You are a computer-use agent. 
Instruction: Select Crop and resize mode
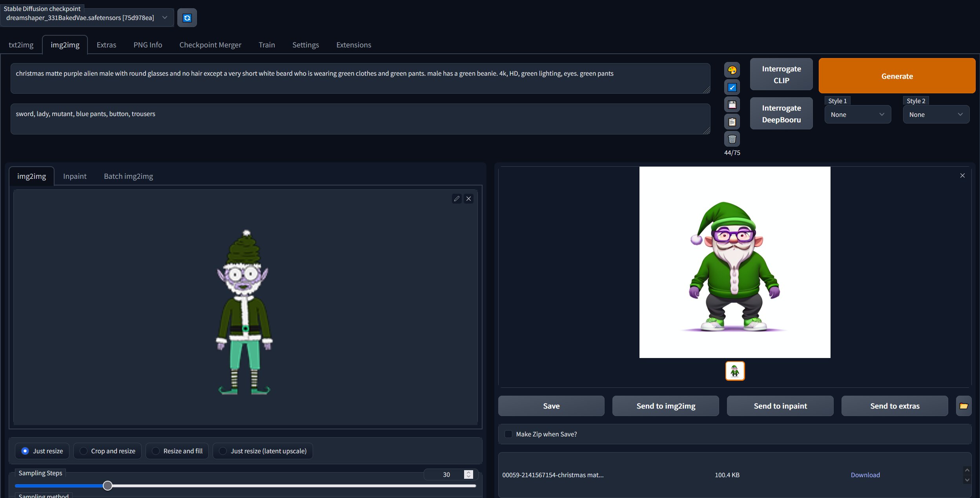84,451
